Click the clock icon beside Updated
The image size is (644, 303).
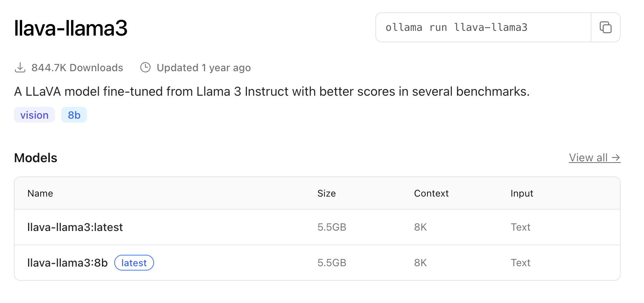[x=145, y=68]
